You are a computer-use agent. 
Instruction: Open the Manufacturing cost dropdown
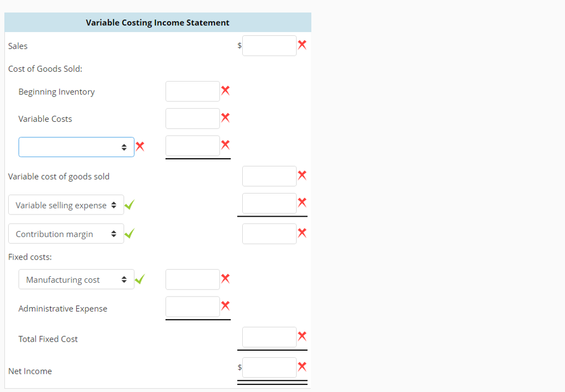click(76, 279)
